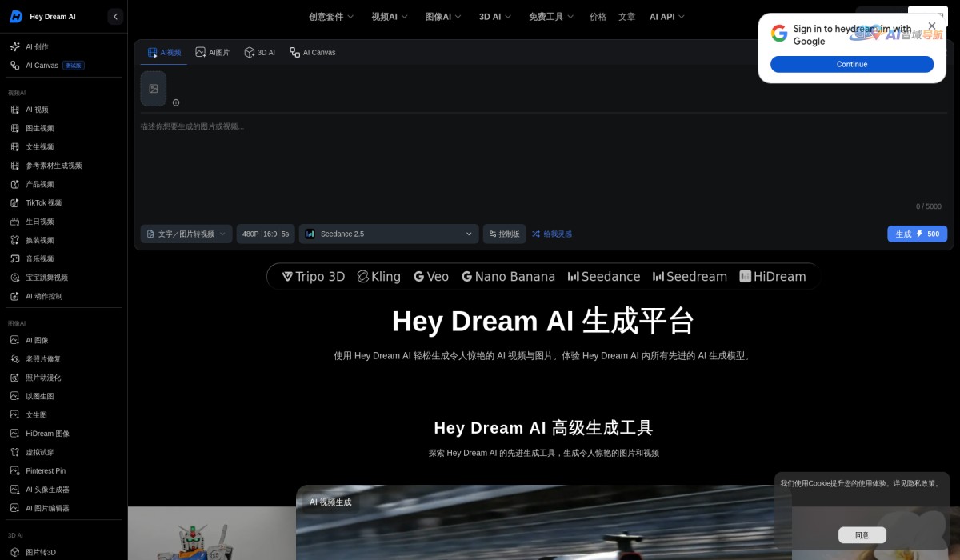Expand the 视频AI menu
The image size is (960, 560).
[390, 17]
